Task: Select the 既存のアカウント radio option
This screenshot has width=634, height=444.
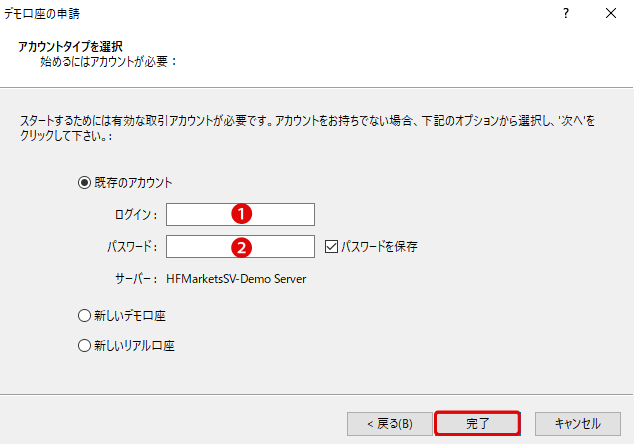Action: point(84,183)
